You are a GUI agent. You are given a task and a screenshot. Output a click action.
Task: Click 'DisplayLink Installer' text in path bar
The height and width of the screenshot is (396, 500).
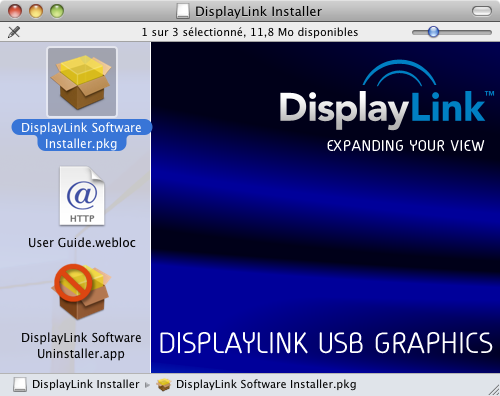coord(86,384)
